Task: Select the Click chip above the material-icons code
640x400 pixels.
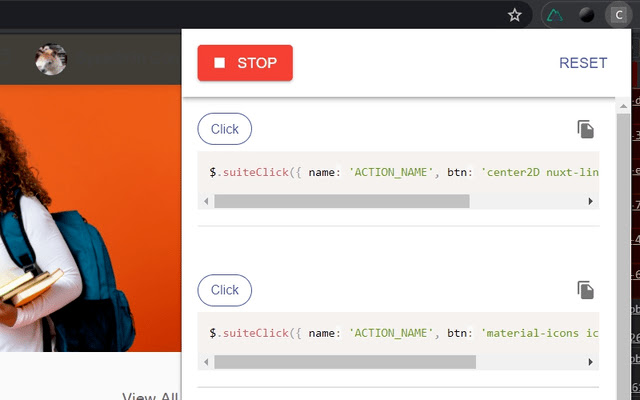Action: tap(224, 290)
